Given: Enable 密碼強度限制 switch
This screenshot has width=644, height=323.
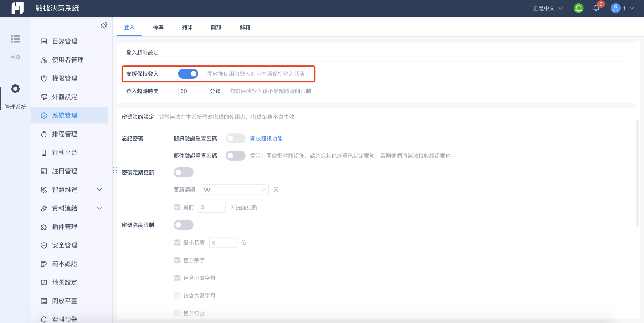Looking at the screenshot, I should [x=184, y=225].
